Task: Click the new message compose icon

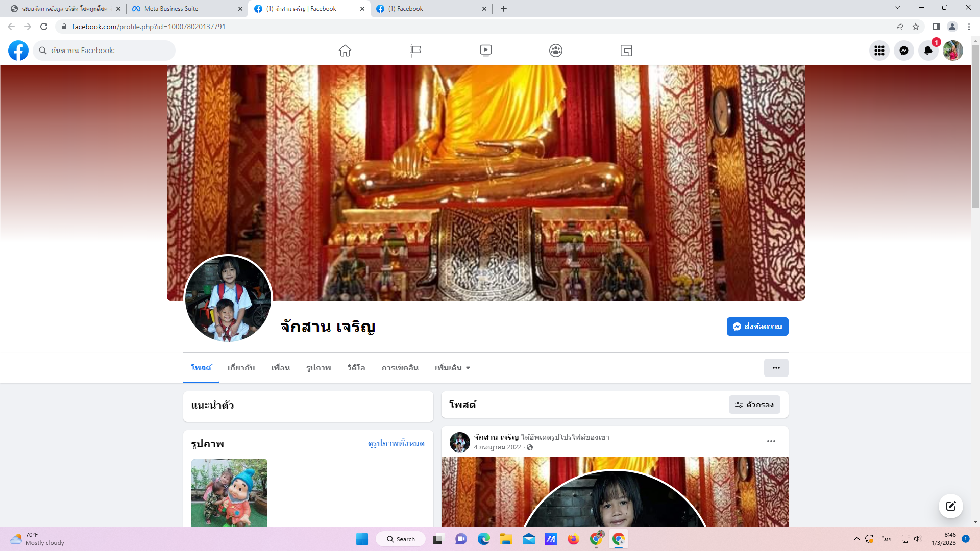Action: pos(950,506)
